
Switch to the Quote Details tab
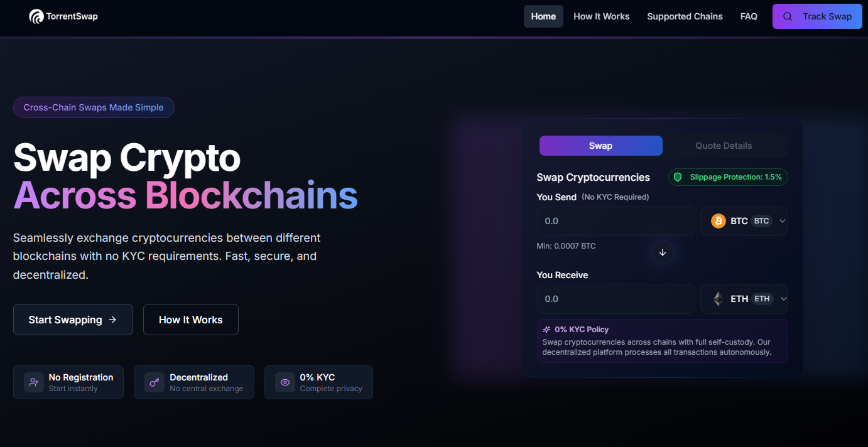click(x=724, y=145)
